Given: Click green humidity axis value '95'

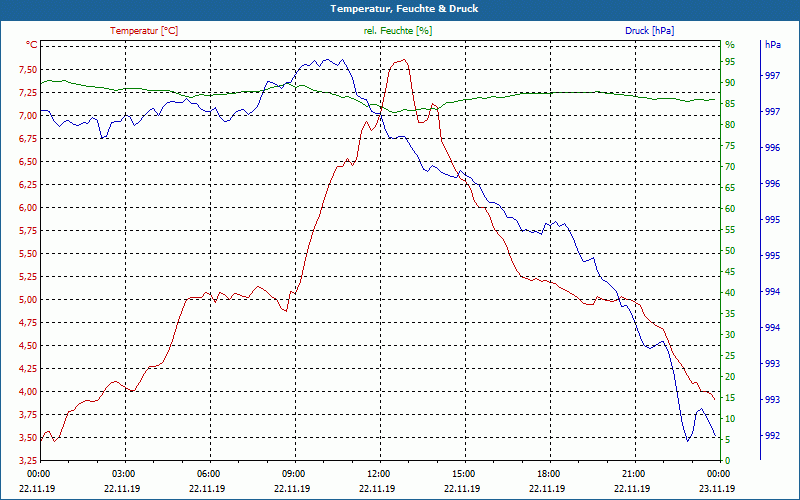Looking at the screenshot, I should coord(730,62).
